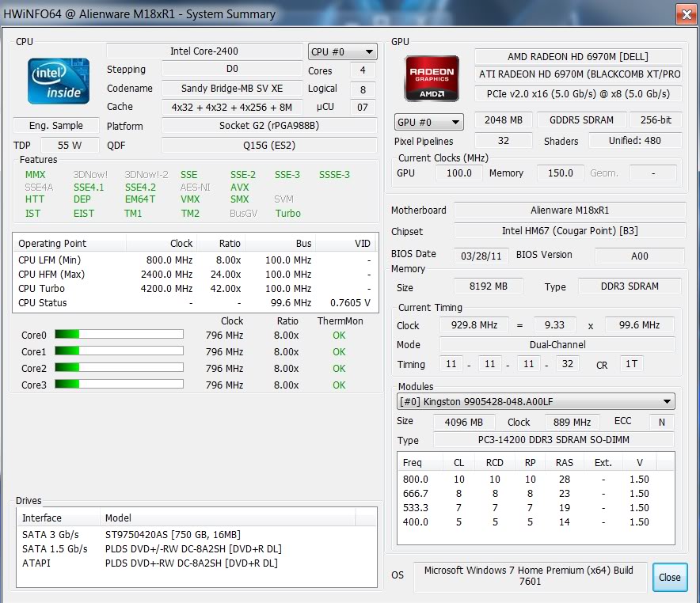Click the Intel HM67 chipset field
Viewport: 700px width, 603px height.
tap(569, 231)
